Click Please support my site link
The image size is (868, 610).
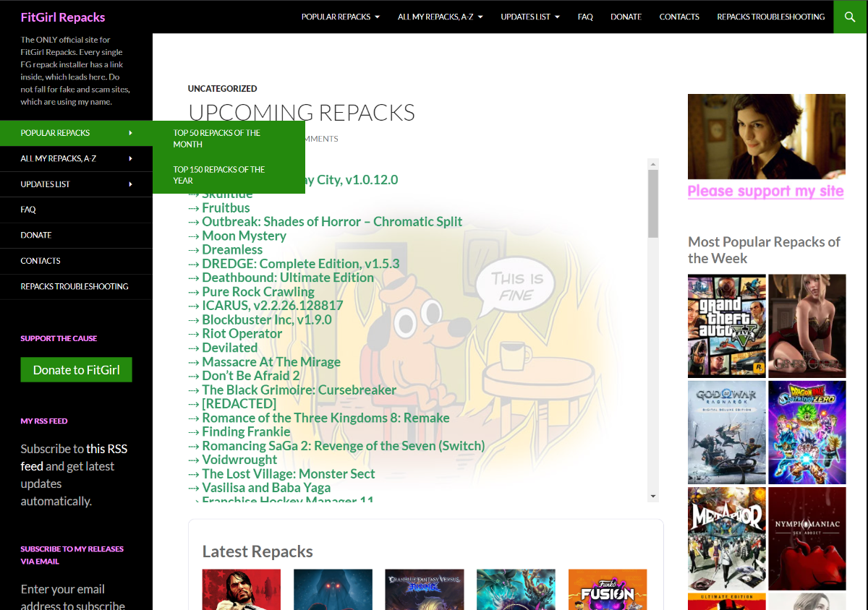click(x=765, y=191)
